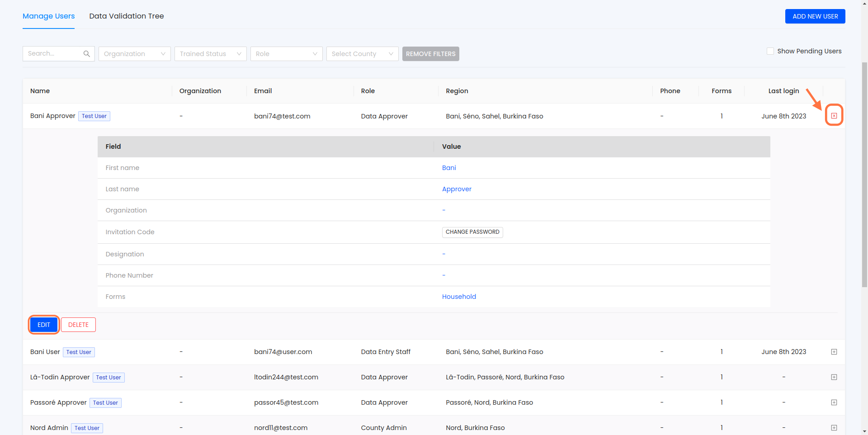Expand the Passoré Approver row
This screenshot has height=435, width=868.
coord(834,402)
